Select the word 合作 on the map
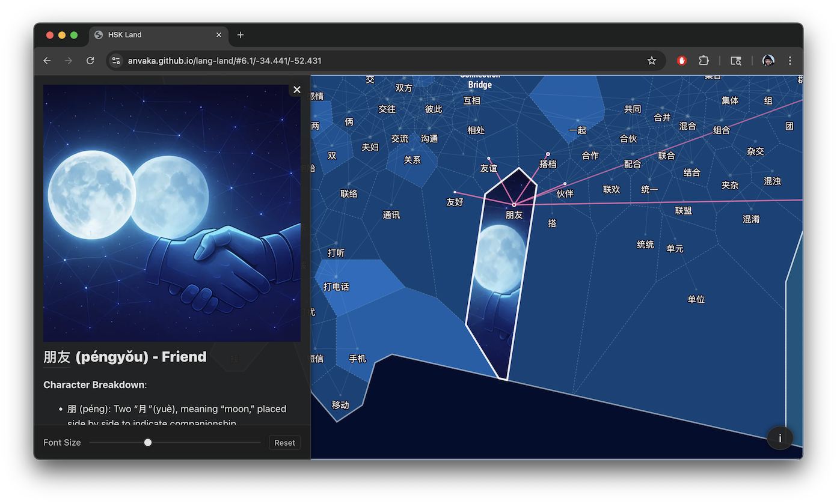This screenshot has width=837, height=504. tap(590, 155)
